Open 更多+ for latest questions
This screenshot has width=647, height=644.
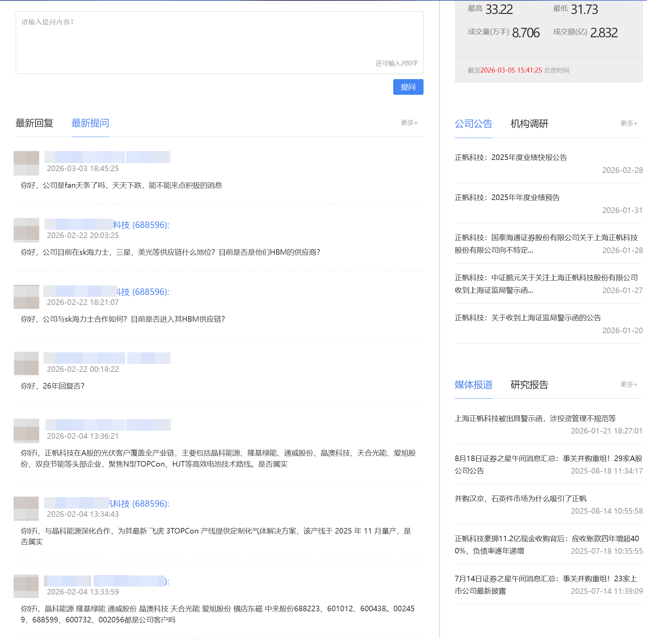409,123
